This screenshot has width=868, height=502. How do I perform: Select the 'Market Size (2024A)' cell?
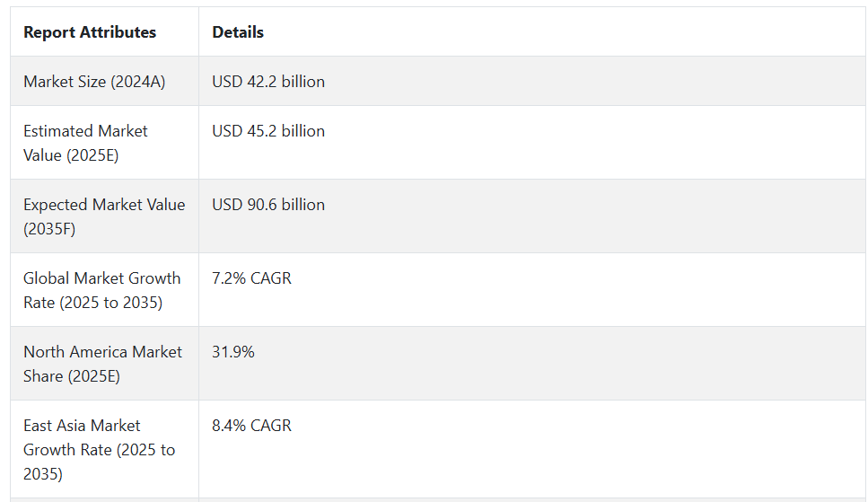click(105, 81)
